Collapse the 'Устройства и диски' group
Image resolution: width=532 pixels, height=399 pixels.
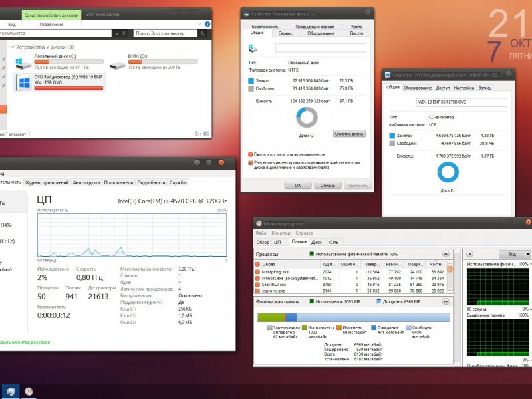12,47
